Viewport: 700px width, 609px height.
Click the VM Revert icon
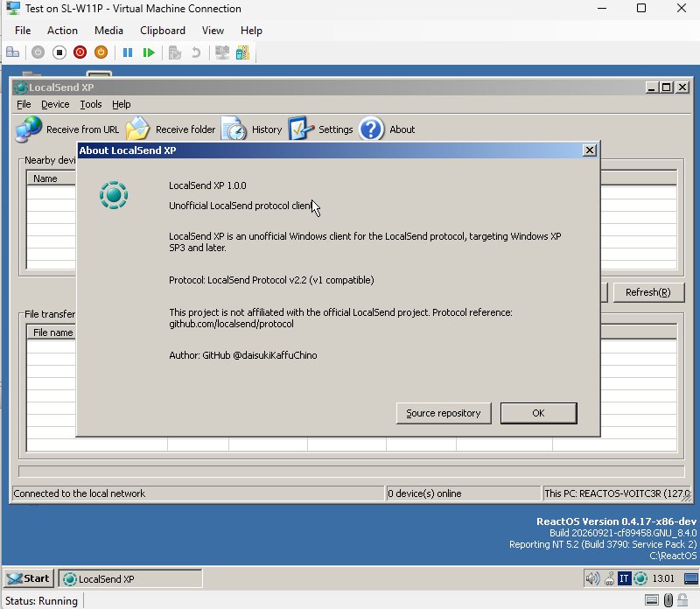click(196, 52)
